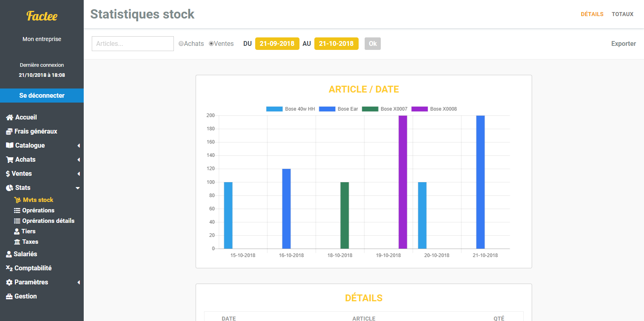
Task: Click the Achats shopping cart icon
Action: click(10, 160)
